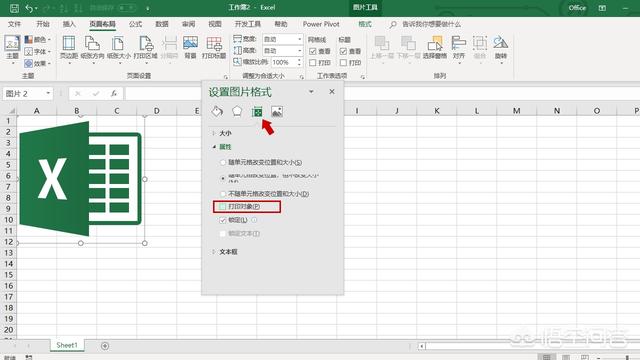Select column K header
The width and height of the screenshot is (640, 360).
[436, 111]
